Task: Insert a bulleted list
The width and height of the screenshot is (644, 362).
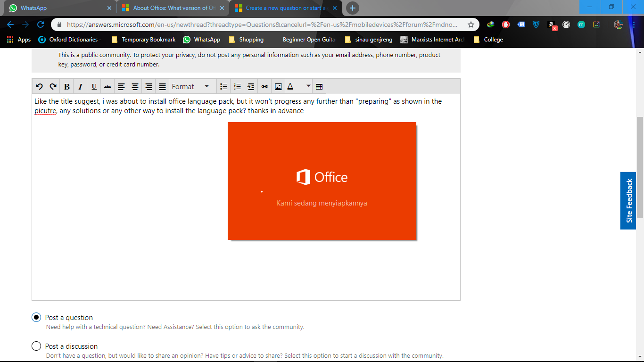Action: point(224,87)
